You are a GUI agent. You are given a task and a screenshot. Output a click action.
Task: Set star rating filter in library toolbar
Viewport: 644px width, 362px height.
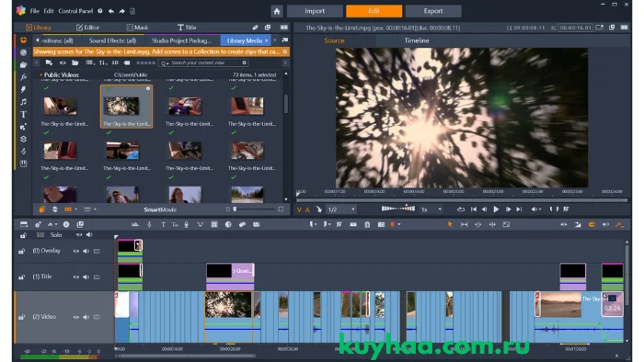145,62
